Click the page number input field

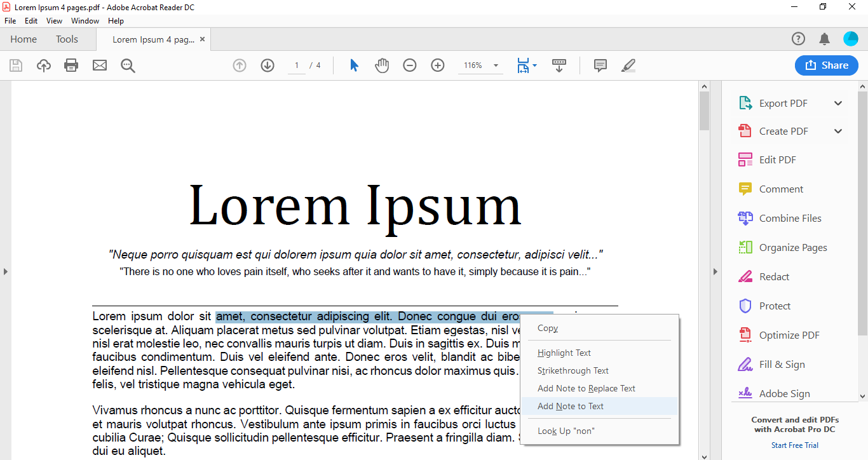[297, 65]
